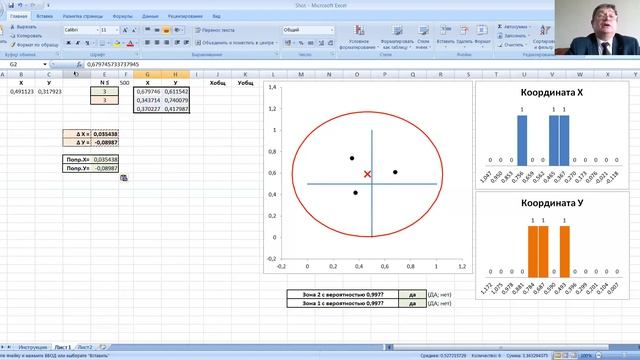The height and width of the screenshot is (360, 640).
Task: Open Conditional Formatting (Условное форматирование)
Action: click(x=359, y=37)
